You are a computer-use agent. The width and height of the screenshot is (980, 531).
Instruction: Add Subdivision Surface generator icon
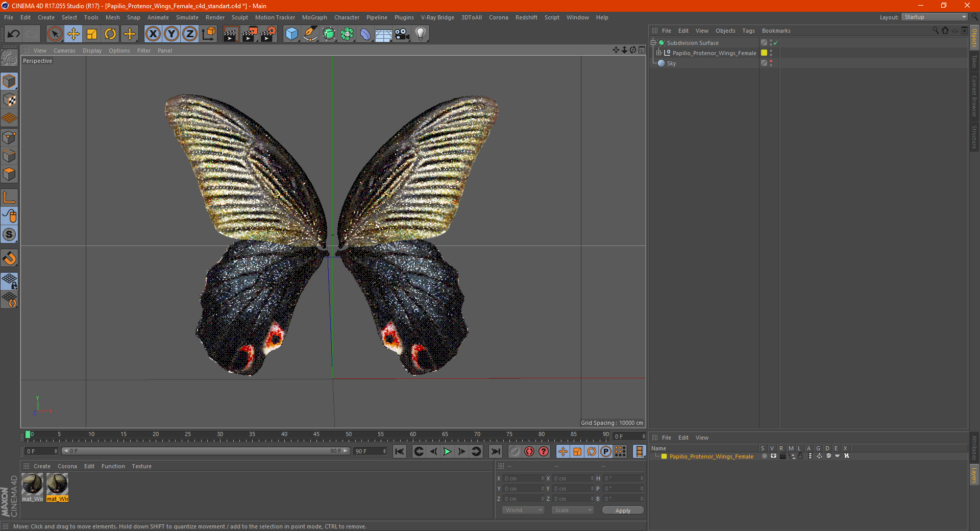(329, 34)
